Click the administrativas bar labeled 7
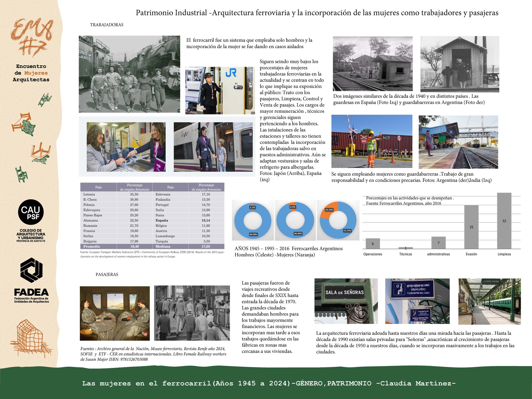Screen dimensions: 532x399 click(x=438, y=243)
